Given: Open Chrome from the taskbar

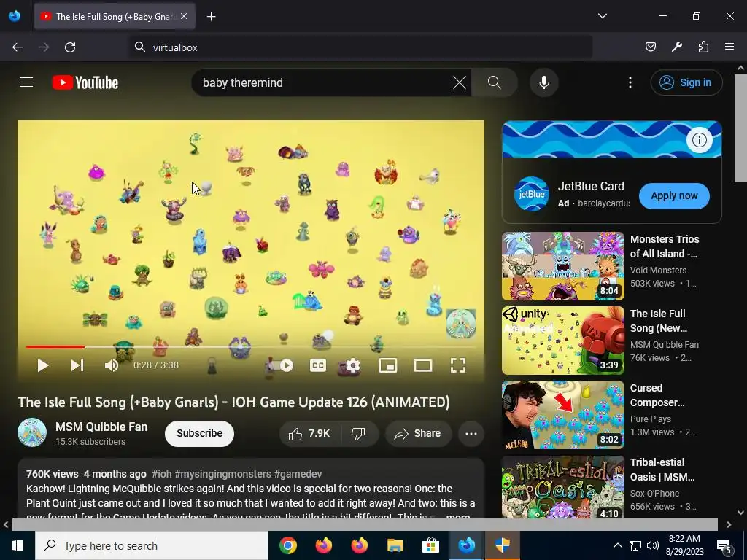Looking at the screenshot, I should click(x=287, y=545).
